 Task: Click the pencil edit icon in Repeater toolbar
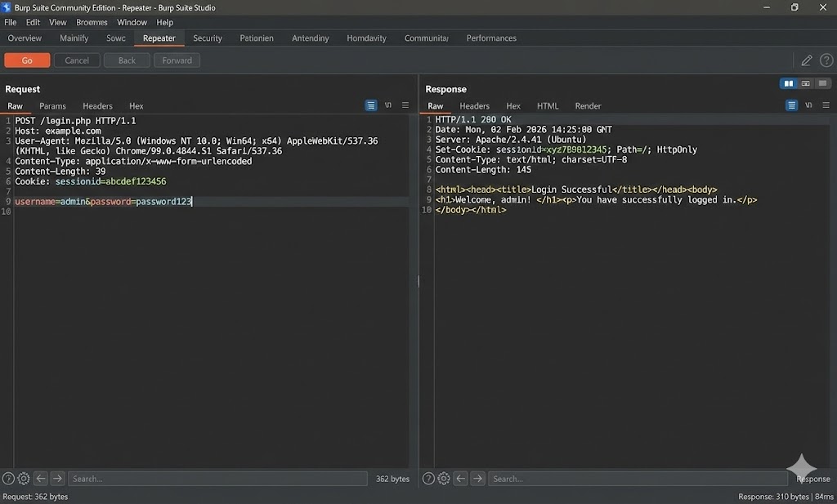point(807,60)
